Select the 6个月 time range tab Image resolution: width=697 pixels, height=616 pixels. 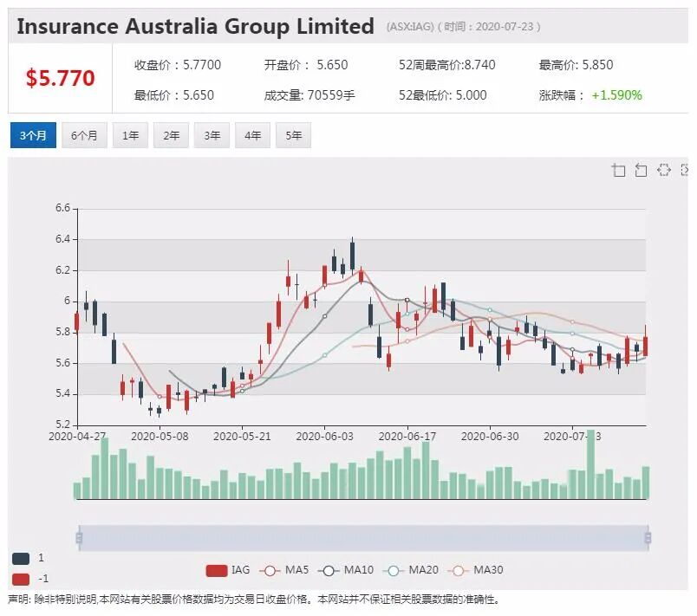tap(84, 135)
